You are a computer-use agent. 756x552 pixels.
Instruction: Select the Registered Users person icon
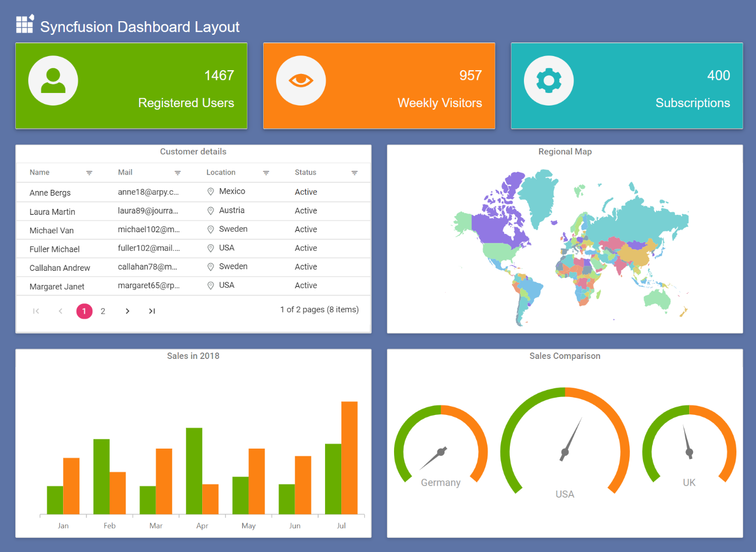click(x=53, y=80)
